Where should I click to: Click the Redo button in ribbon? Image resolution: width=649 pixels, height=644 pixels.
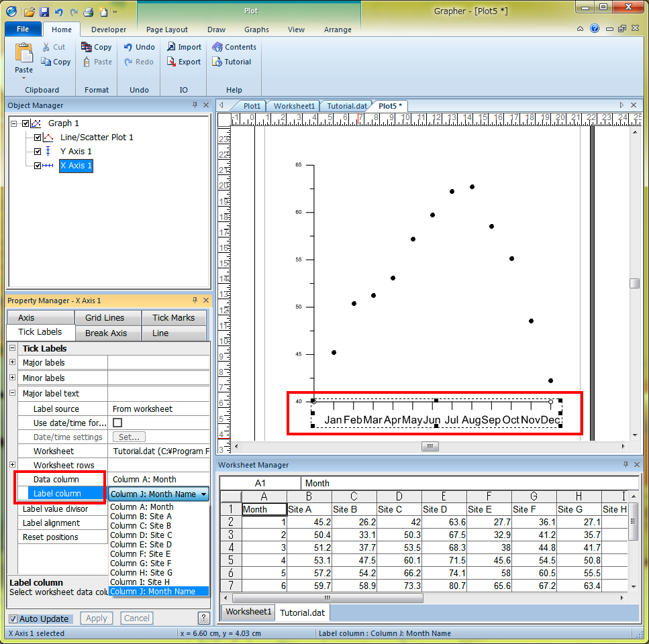tap(139, 62)
